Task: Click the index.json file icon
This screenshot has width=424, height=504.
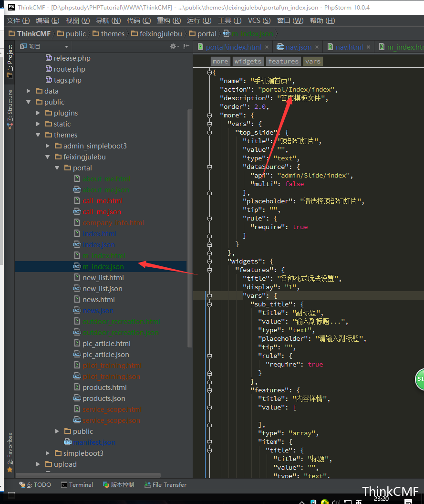Action: click(77, 245)
